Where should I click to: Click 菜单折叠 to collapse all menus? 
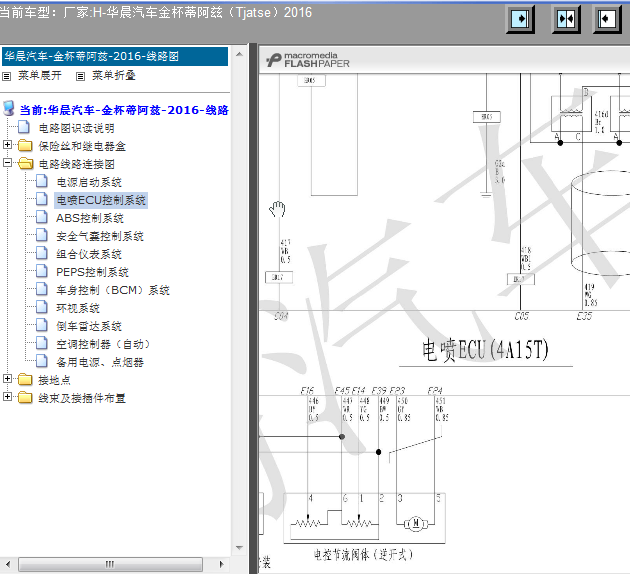(114, 76)
